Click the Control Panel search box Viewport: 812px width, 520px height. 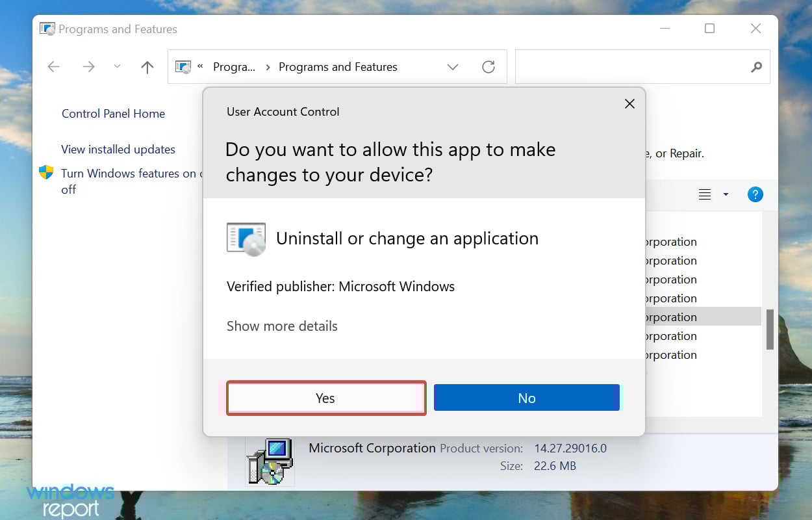point(642,67)
